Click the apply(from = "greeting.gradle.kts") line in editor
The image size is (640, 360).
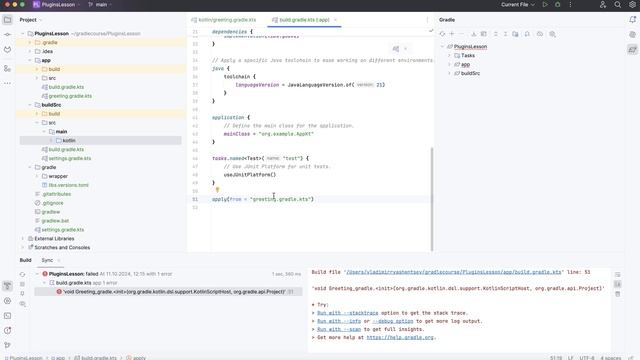click(x=263, y=199)
